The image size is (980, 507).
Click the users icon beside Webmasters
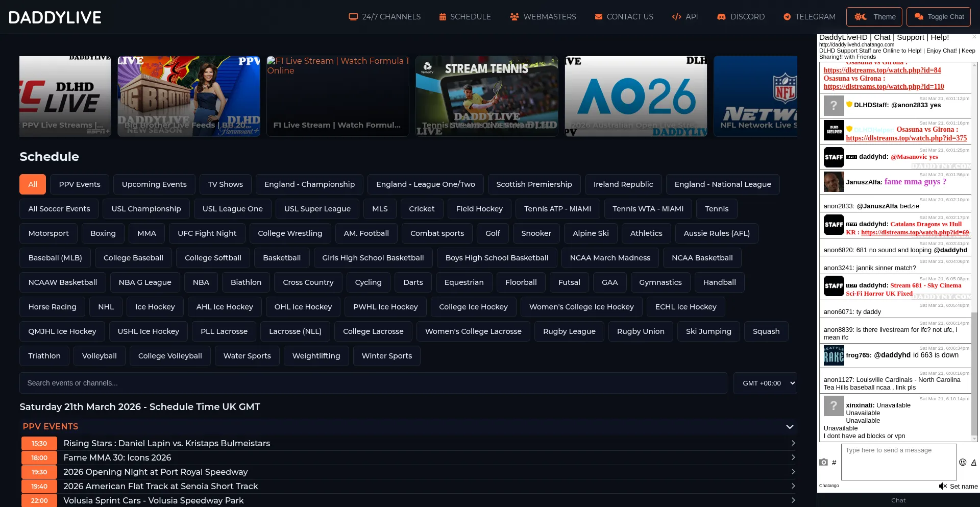click(x=514, y=17)
